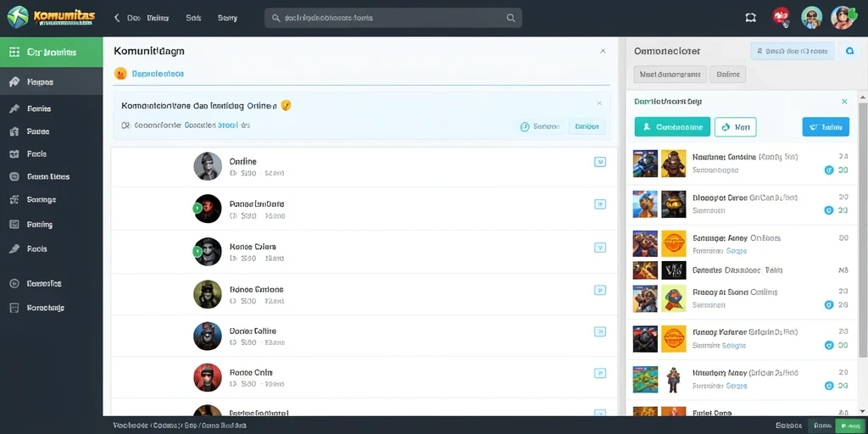Screen dimensions: 868x434
Task: Click the Komunitas logo icon
Action: (x=18, y=17)
